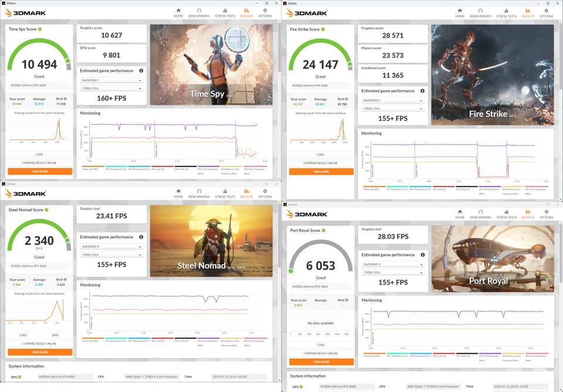The width and height of the screenshot is (563, 392).
Task: Open Stress Tests in the Fire Strike window
Action: tap(506, 13)
